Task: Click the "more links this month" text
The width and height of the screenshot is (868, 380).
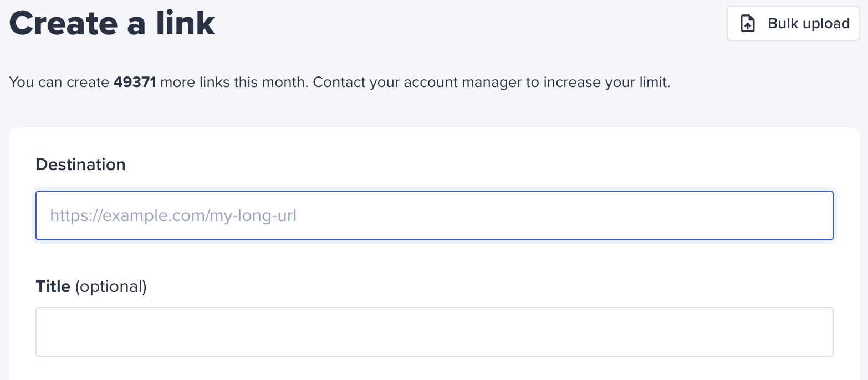Action: point(234,83)
